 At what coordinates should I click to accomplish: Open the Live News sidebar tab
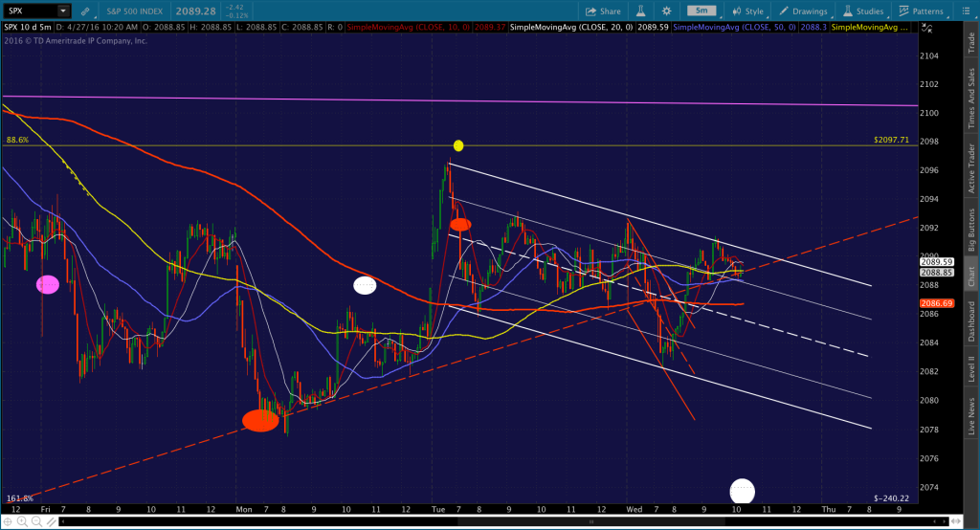pos(971,415)
